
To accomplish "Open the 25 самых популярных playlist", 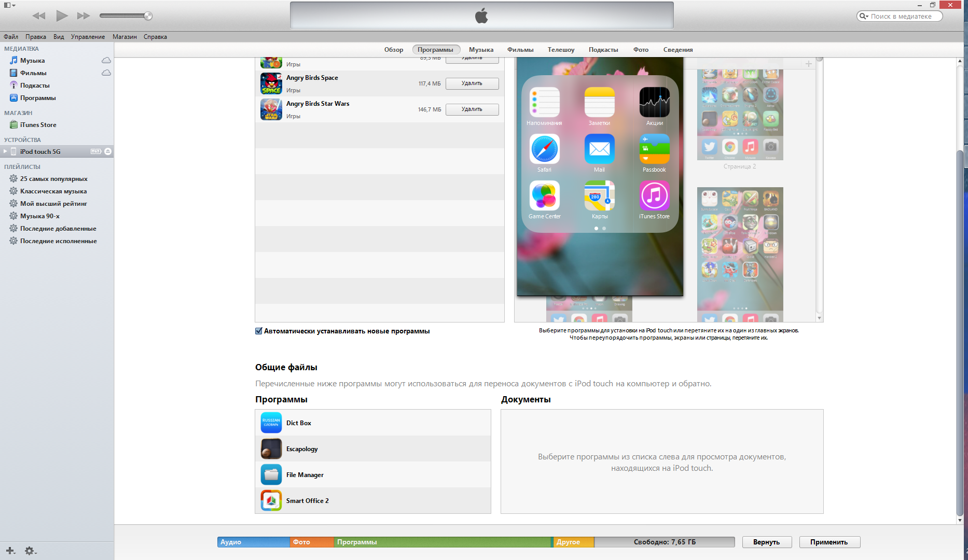I will [53, 179].
